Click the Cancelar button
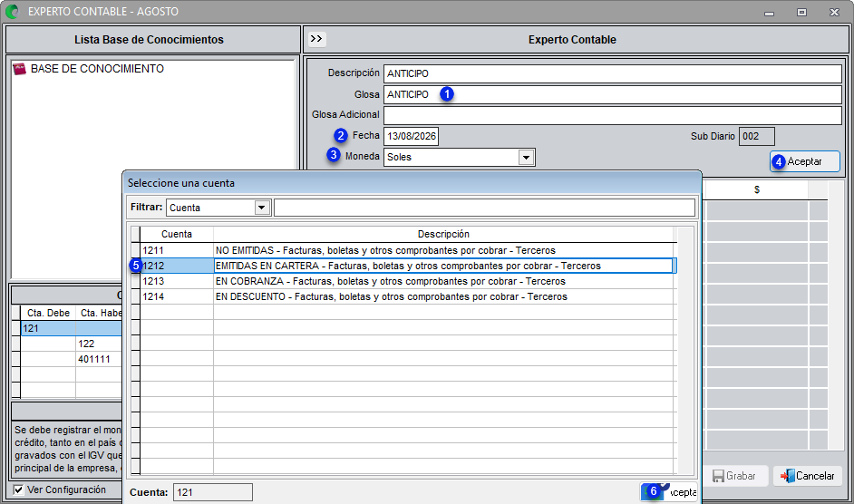The image size is (854, 504). pyautogui.click(x=808, y=476)
